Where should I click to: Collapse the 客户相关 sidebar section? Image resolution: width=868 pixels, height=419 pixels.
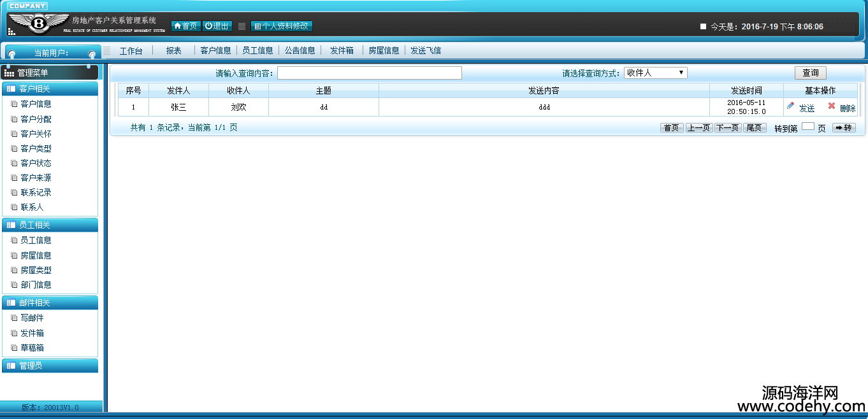50,89
